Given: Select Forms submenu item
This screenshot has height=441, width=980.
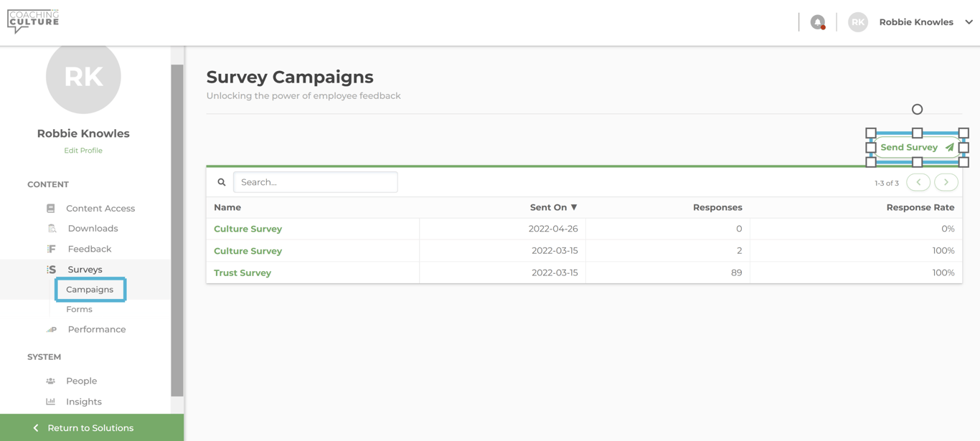Looking at the screenshot, I should (79, 309).
